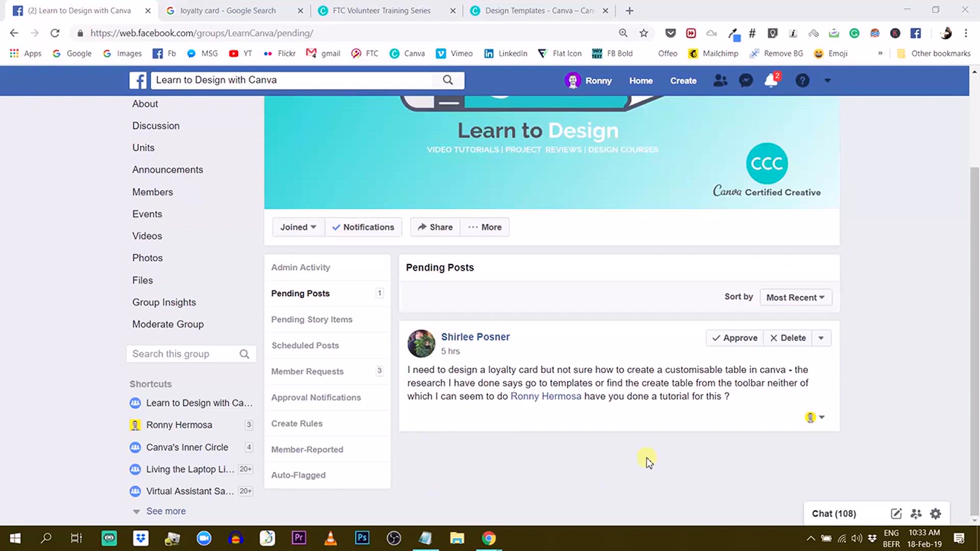Reload the page with refresh icon

point(55,33)
